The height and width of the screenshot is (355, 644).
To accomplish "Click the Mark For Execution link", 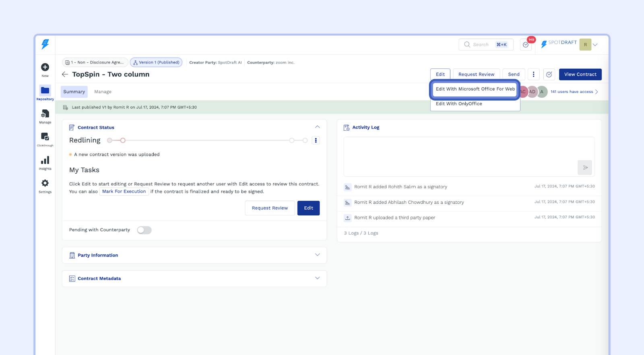I will click(x=124, y=191).
